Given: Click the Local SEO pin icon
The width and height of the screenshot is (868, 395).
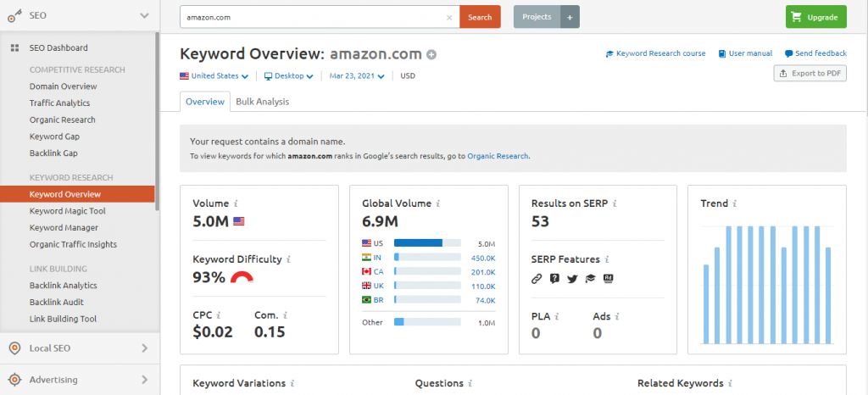Looking at the screenshot, I should (x=15, y=348).
